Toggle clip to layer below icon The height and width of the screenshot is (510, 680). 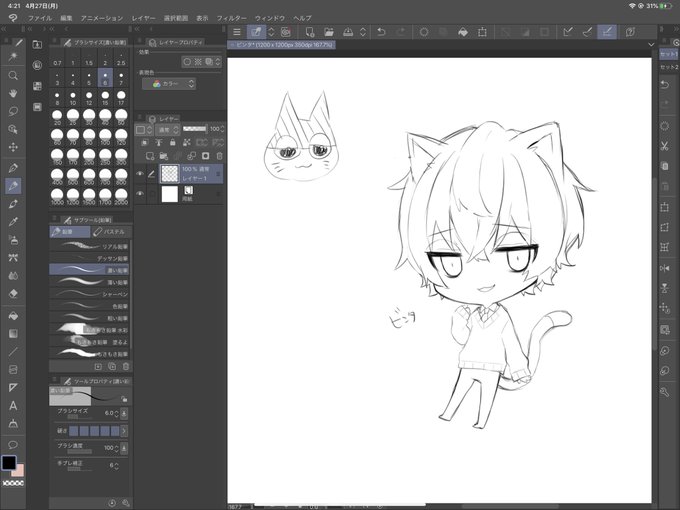point(145,142)
